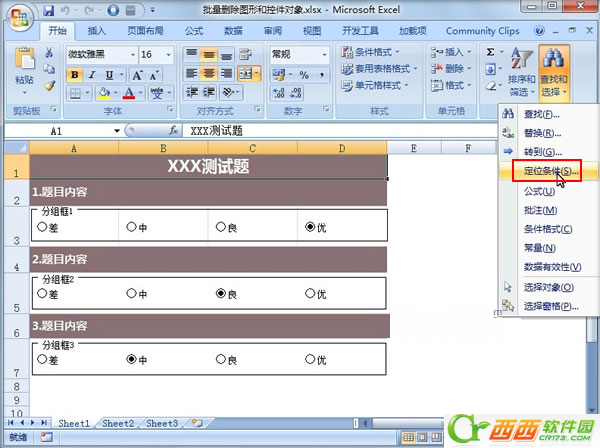Select 中 radio in 分组框2
The height and width of the screenshot is (448, 600).
(x=131, y=293)
